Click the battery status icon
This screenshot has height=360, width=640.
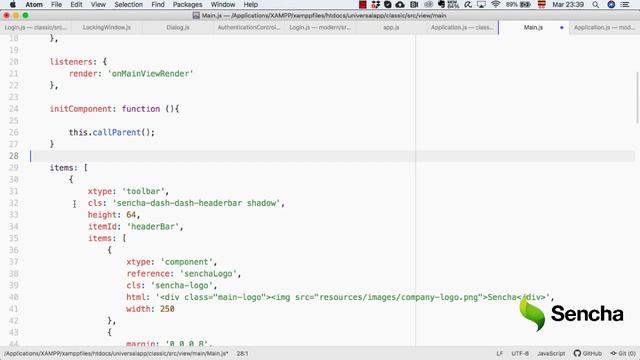tap(525, 4)
